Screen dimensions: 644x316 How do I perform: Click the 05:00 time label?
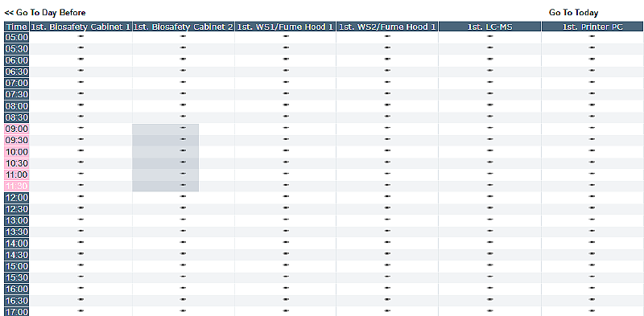tap(16, 37)
